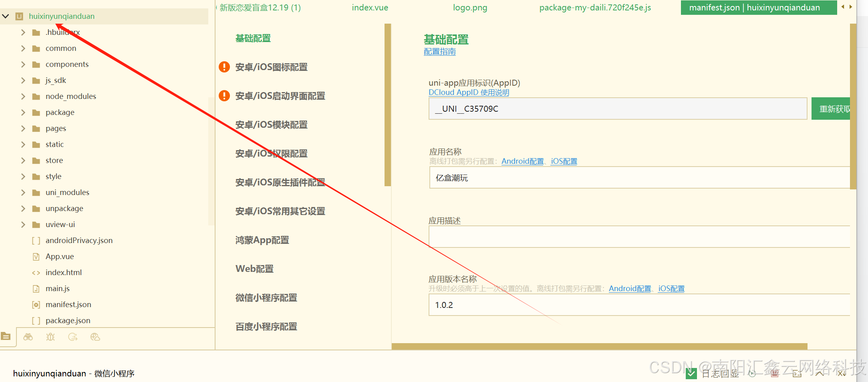Open the terminal icon in console bar
The height and width of the screenshot is (382, 868).
click(797, 374)
